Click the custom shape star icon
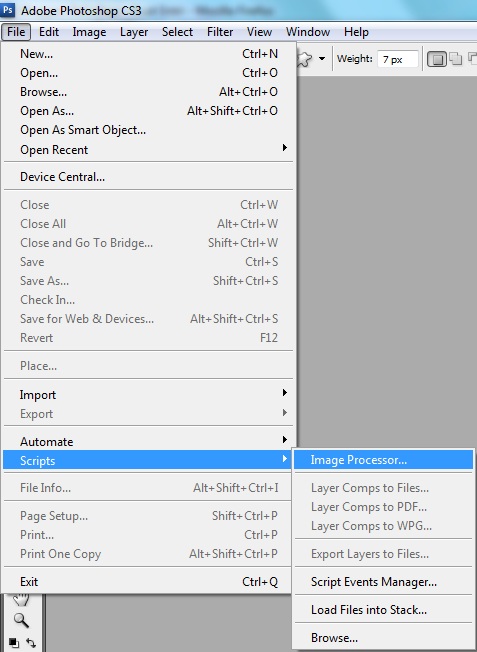 304,61
